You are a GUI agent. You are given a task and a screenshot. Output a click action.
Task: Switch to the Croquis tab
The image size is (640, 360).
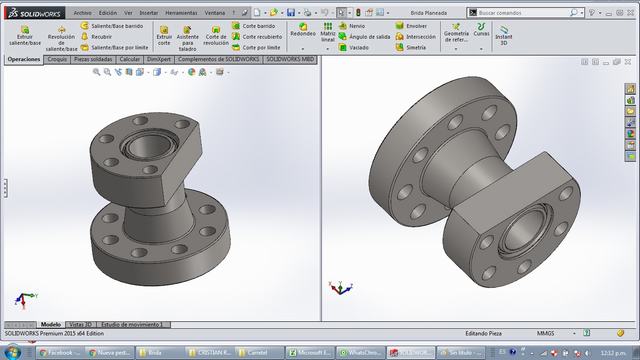(57, 60)
